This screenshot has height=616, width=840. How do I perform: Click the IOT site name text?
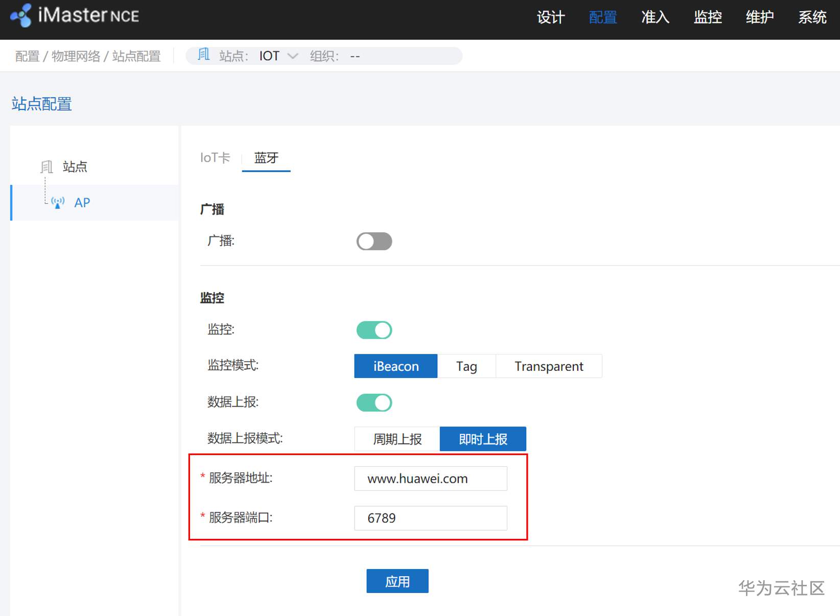pos(269,56)
